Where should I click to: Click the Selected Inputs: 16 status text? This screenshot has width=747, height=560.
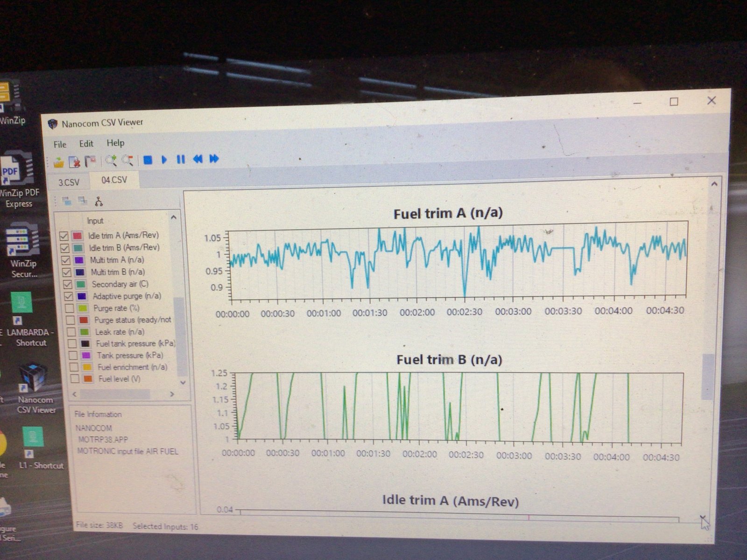point(165,526)
